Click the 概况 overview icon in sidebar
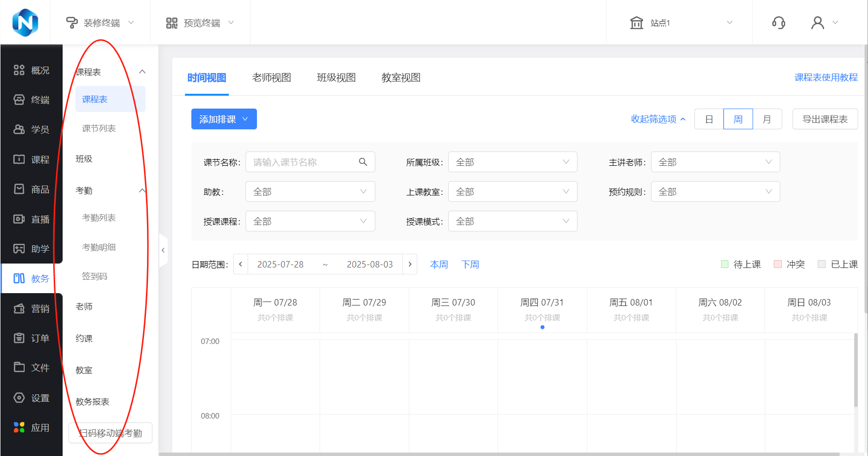 19,70
